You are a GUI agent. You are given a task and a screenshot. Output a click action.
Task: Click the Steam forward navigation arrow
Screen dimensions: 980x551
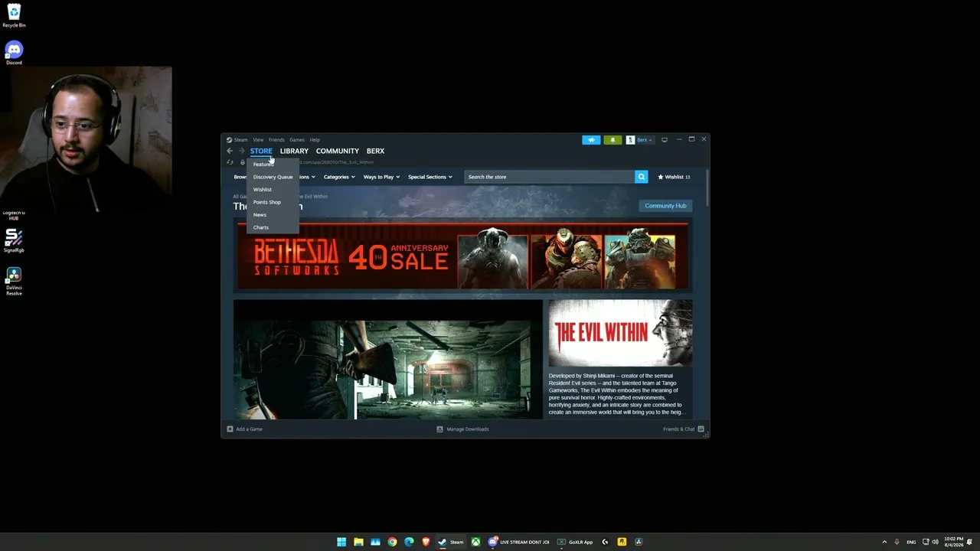[x=241, y=151]
